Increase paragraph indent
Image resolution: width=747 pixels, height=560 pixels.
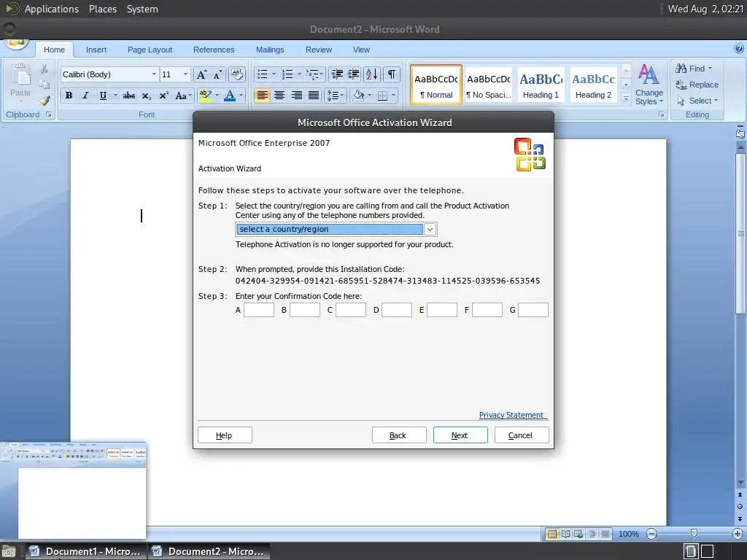354,74
